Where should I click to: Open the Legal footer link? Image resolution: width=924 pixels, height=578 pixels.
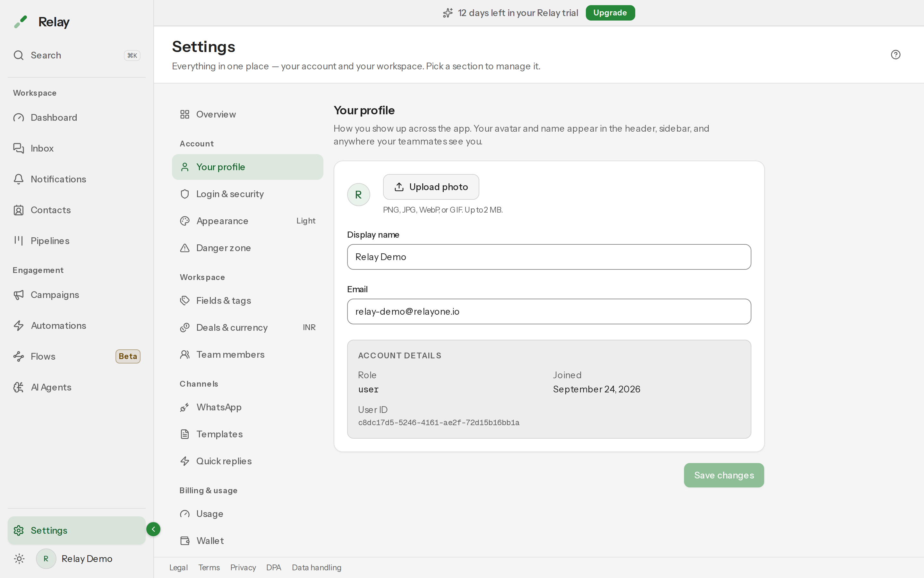tap(178, 568)
